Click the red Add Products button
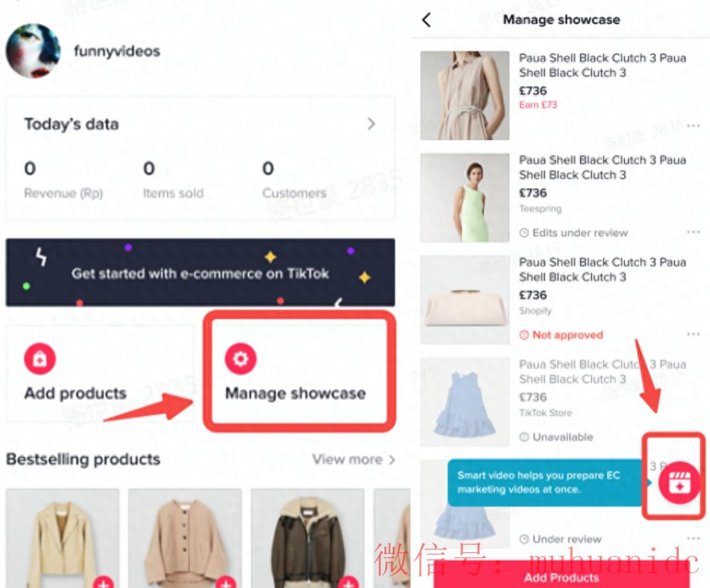 point(561,574)
